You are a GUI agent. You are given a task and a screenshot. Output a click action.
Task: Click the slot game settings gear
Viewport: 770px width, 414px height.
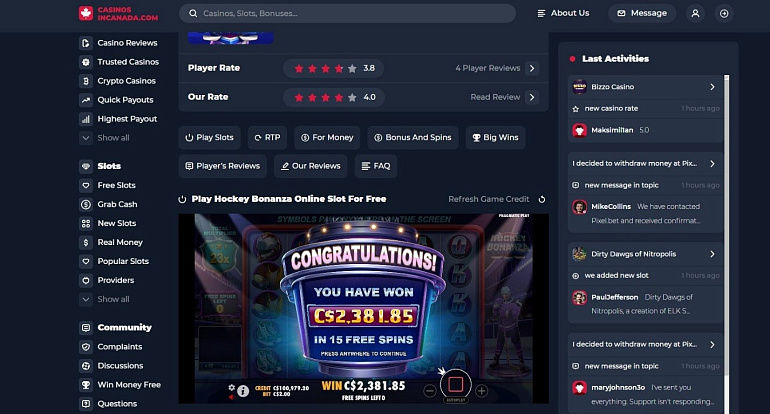[x=232, y=387]
